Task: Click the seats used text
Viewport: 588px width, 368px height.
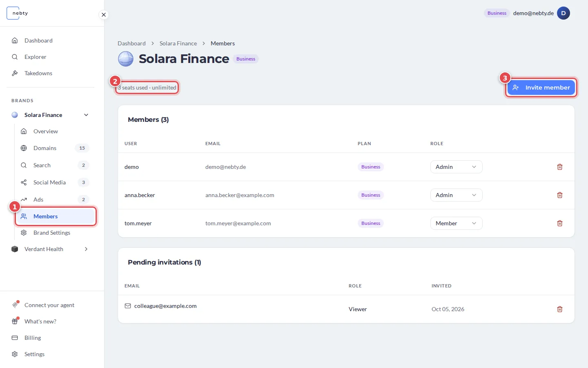Action: (147, 88)
